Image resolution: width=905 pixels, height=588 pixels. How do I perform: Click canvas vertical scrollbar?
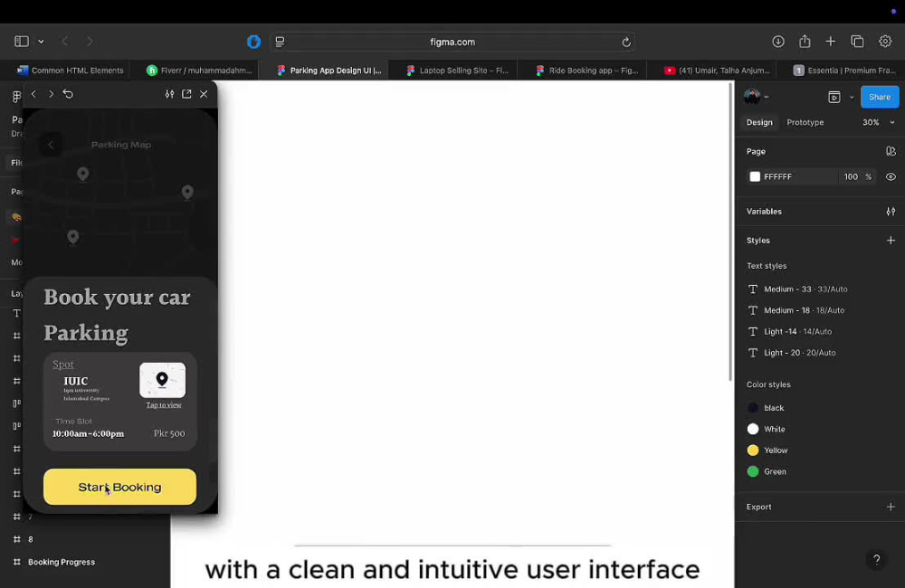[x=730, y=232]
